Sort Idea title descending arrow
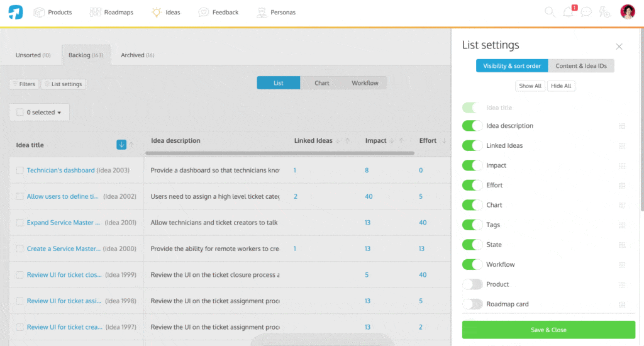This screenshot has width=644, height=346. 121,145
